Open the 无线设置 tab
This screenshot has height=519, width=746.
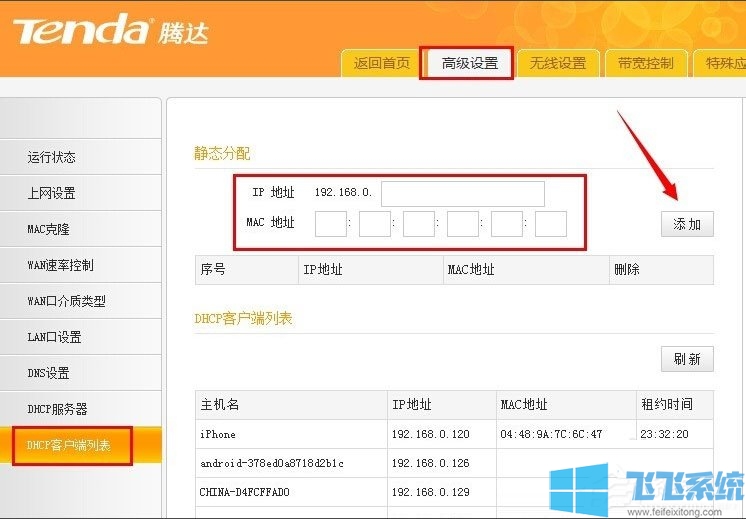[557, 63]
